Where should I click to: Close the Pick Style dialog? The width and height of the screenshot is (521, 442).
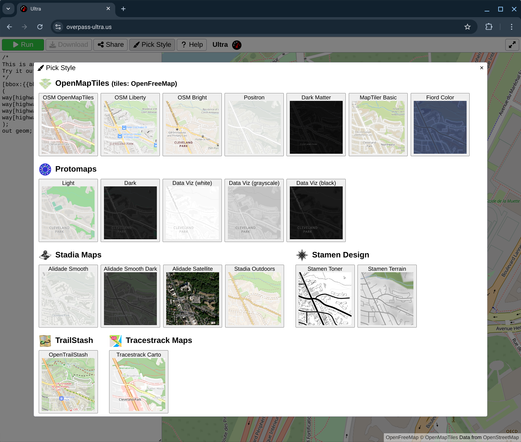coord(481,68)
